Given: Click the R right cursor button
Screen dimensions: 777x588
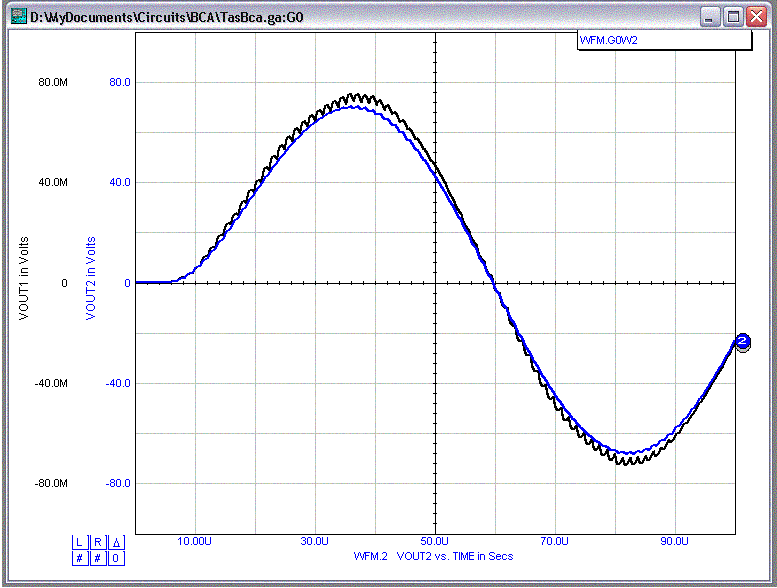Looking at the screenshot, I should [98, 542].
